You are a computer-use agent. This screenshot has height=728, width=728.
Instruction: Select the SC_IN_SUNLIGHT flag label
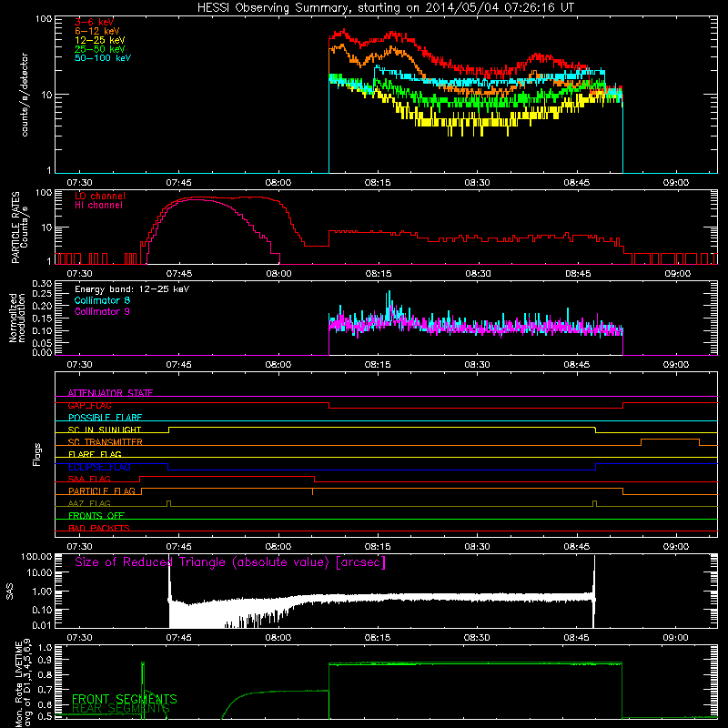pos(105,430)
